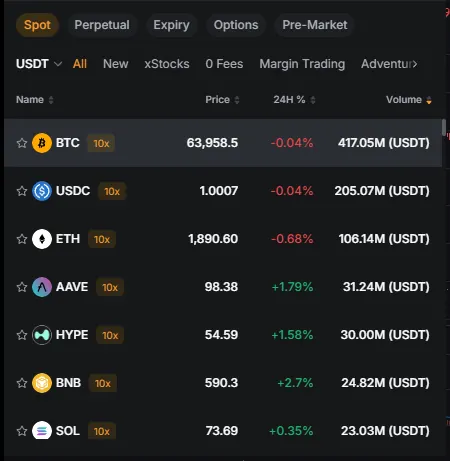Switch to the Perpetual tab
Screen dimensions: 450x461
pos(102,25)
